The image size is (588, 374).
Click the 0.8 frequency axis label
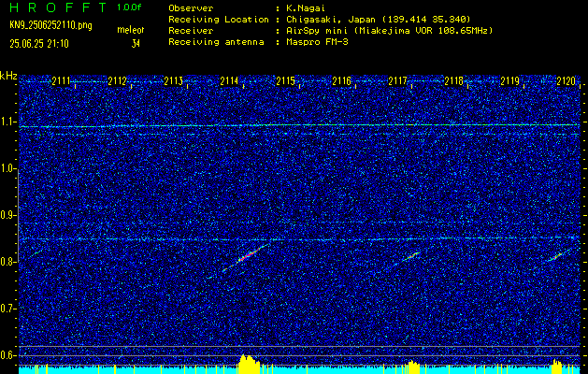[x=7, y=262]
